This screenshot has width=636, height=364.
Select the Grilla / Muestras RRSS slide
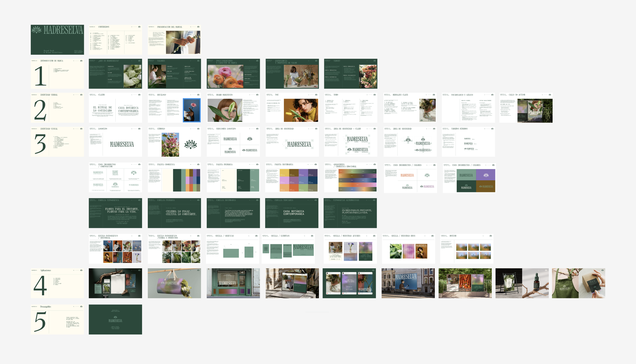point(408,249)
